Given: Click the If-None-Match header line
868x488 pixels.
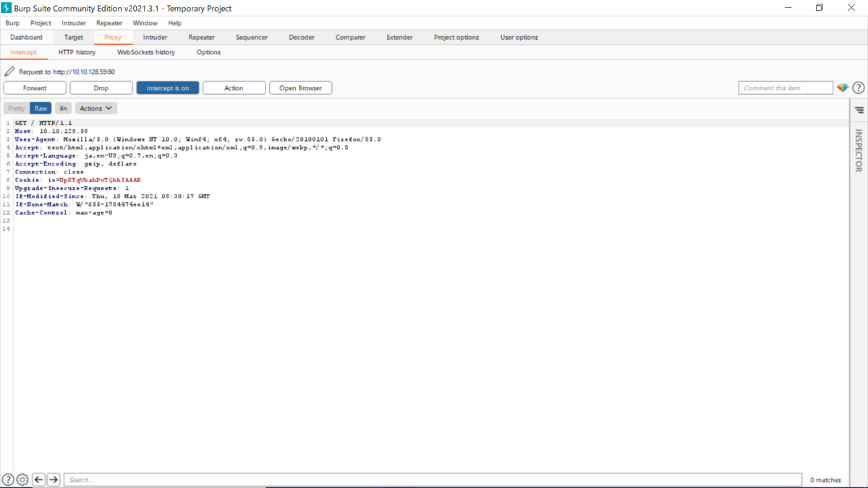Looking at the screenshot, I should pyautogui.click(x=84, y=205).
